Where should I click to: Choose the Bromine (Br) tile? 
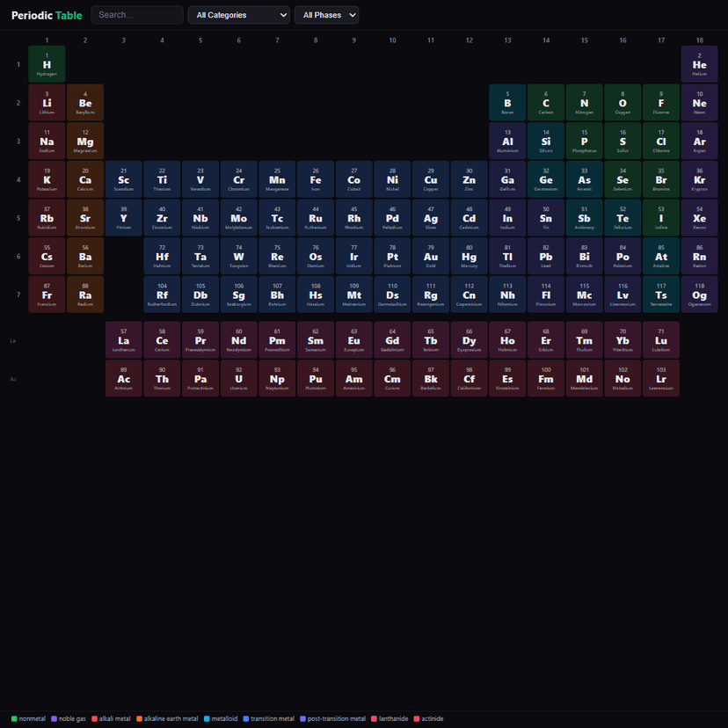[661, 179]
